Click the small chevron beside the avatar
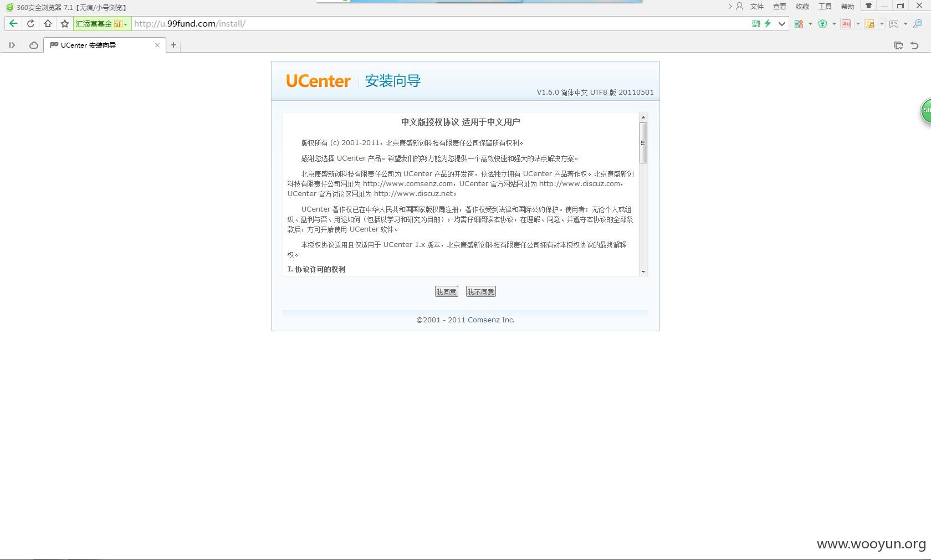The image size is (931, 560). [730, 6]
